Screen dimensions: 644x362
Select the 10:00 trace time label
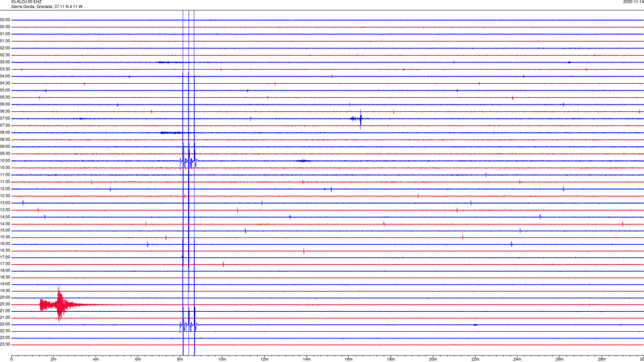pyautogui.click(x=5, y=161)
